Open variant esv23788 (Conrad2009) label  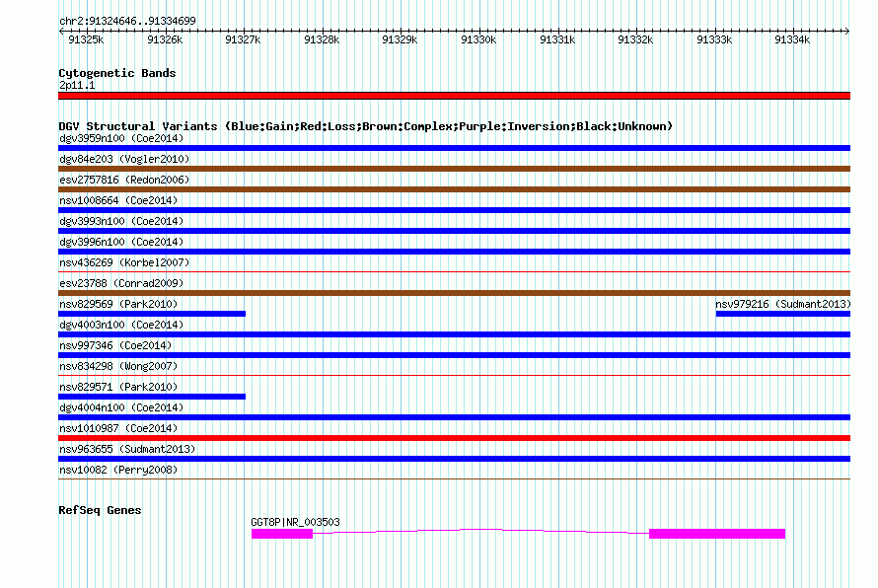121,283
